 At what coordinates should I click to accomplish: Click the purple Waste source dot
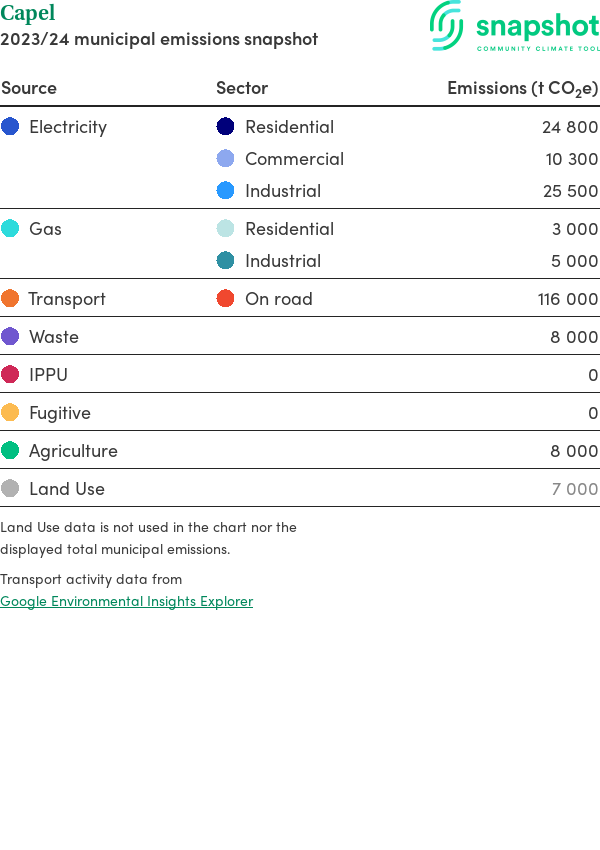tap(10, 337)
